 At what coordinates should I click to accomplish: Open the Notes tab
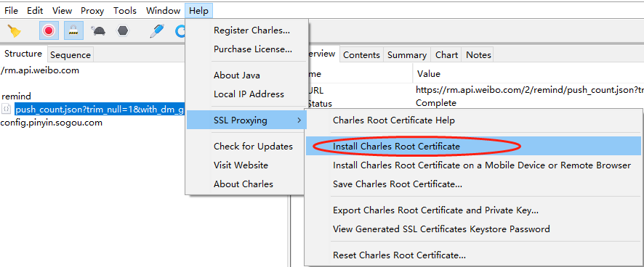(x=478, y=55)
